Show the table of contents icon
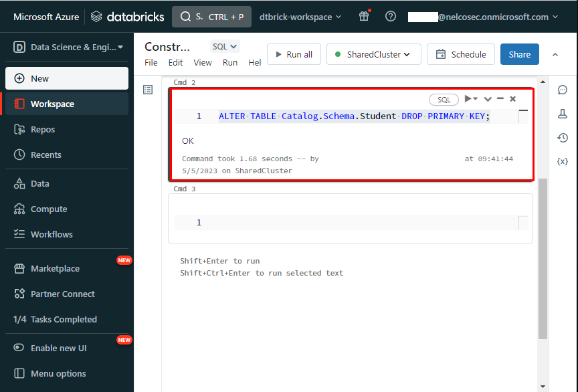The height and width of the screenshot is (392, 578). click(149, 90)
